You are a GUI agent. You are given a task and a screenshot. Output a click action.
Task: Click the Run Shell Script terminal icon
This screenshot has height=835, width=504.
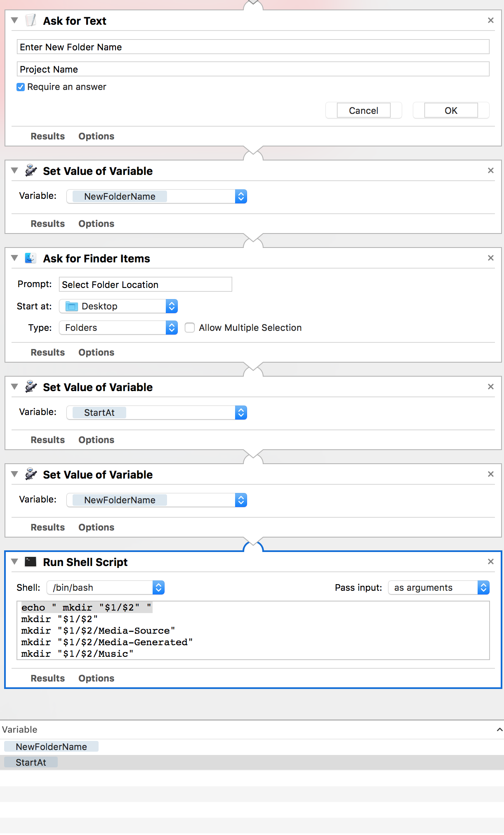(x=31, y=562)
